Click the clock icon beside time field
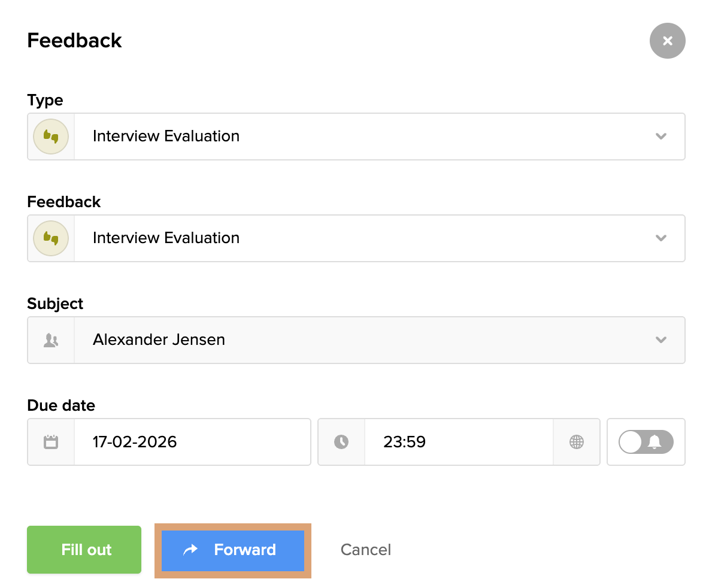Image resolution: width=709 pixels, height=588 pixels. [x=341, y=442]
